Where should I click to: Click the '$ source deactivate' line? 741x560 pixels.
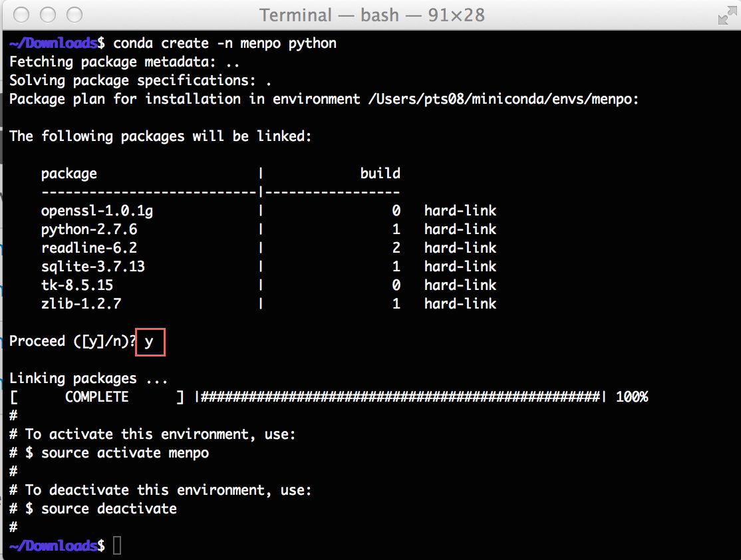[x=100, y=509]
